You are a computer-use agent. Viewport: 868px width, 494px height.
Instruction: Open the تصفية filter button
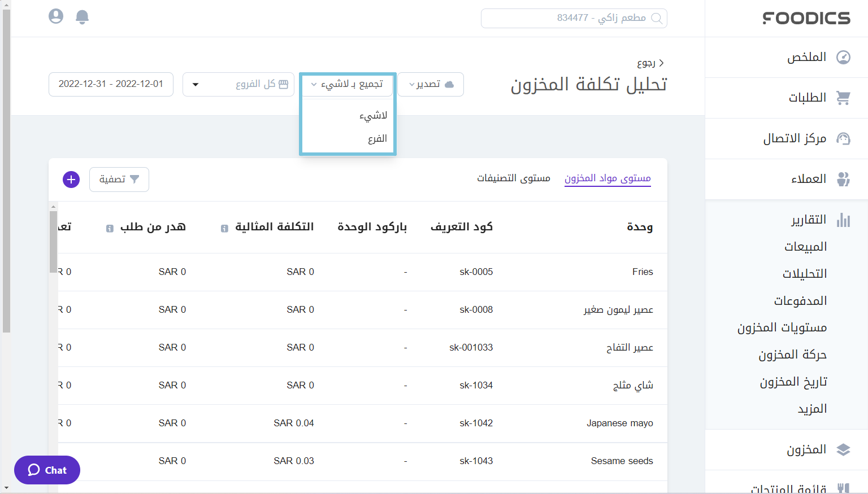[x=119, y=179]
